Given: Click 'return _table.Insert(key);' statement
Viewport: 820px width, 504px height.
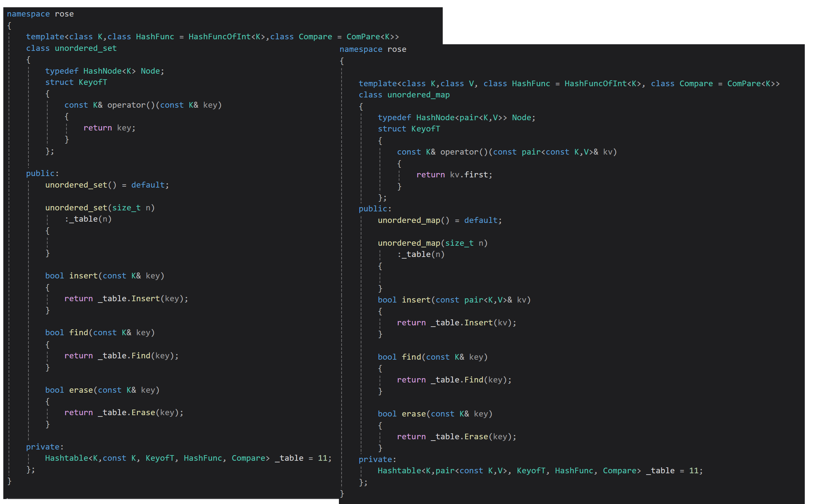Looking at the screenshot, I should (x=126, y=299).
